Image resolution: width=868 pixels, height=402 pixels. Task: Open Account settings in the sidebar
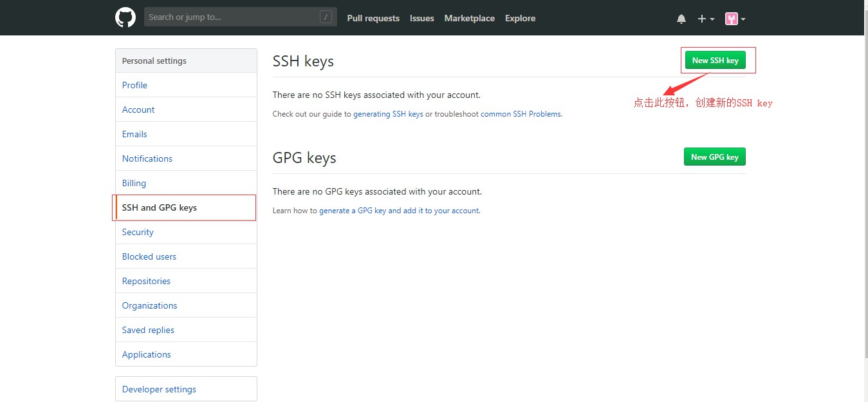[x=138, y=110]
